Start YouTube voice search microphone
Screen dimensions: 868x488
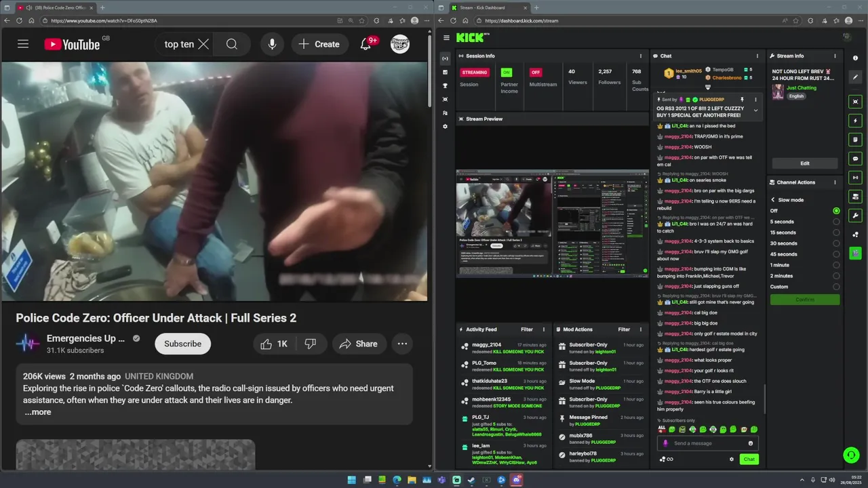click(272, 44)
